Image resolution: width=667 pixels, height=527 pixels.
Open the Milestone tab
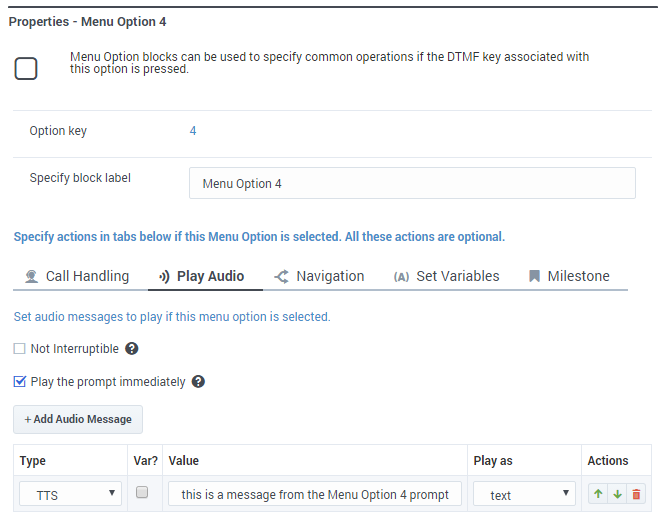pyautogui.click(x=568, y=276)
